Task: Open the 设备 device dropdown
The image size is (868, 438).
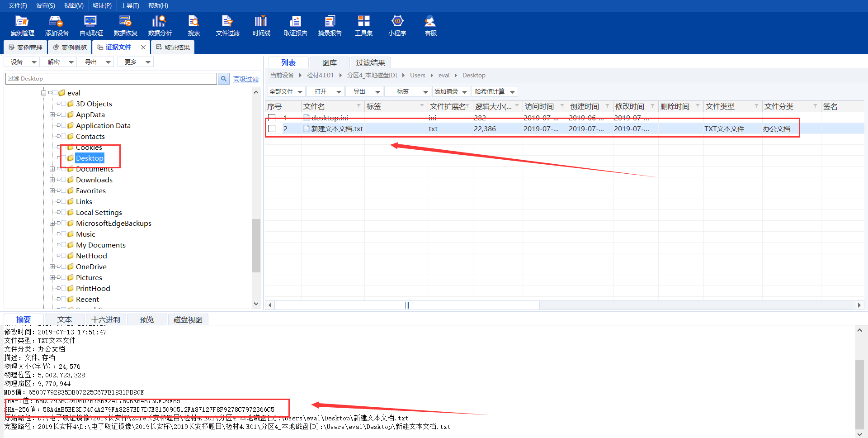Action: [x=23, y=62]
